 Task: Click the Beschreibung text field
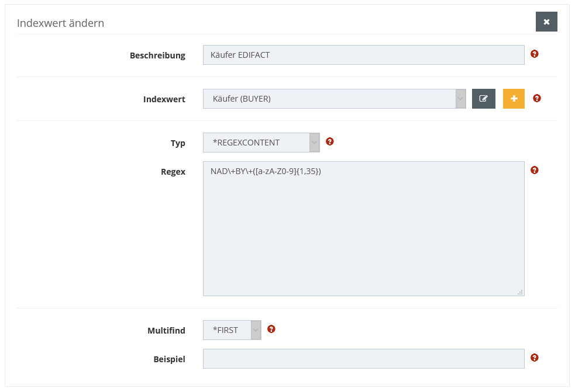[x=363, y=55]
